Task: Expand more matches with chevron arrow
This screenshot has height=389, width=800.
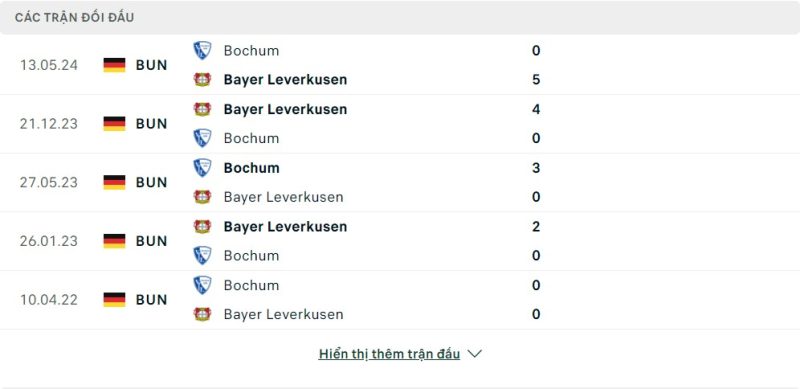Action: click(x=474, y=354)
